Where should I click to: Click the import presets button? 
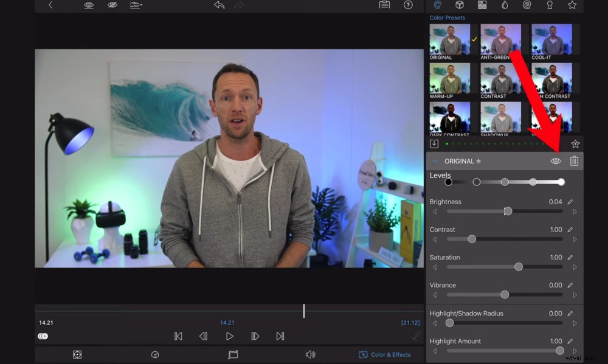[434, 143]
